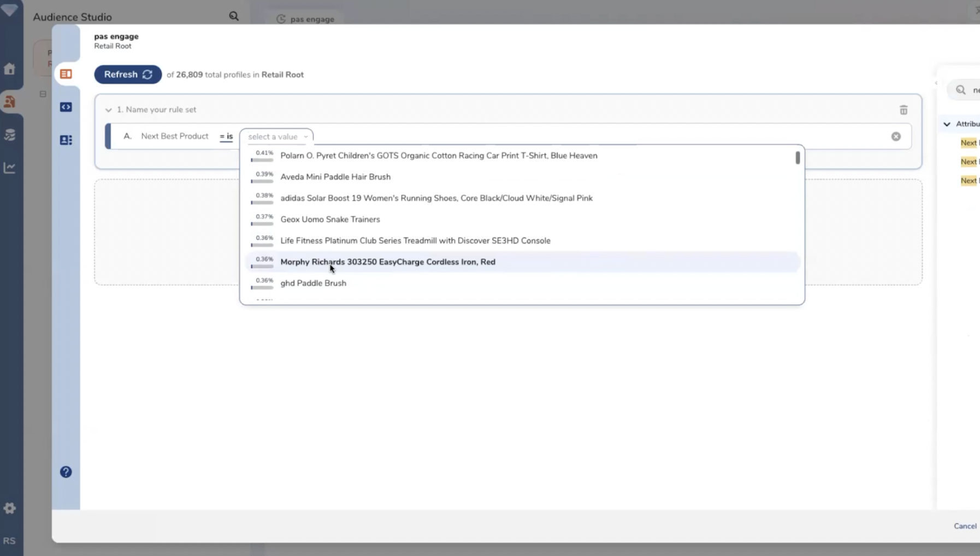Open the analytics chart icon in sidebar
The height and width of the screenshot is (556, 980).
pos(9,168)
